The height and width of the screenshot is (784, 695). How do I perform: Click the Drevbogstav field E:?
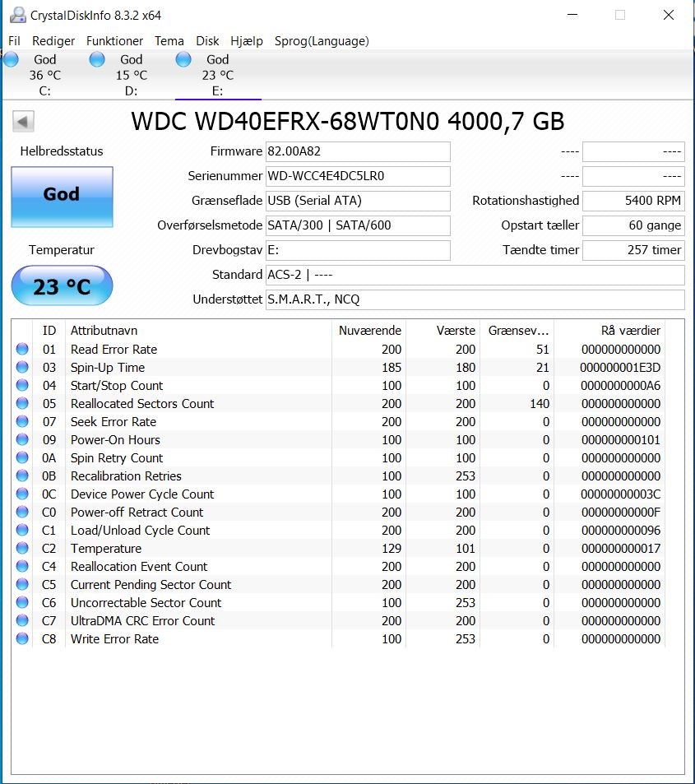pos(358,250)
